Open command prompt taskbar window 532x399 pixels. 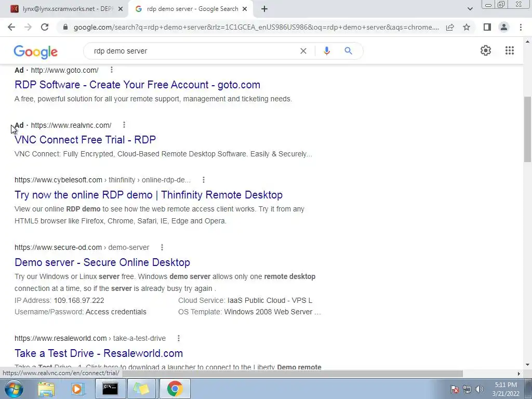click(110, 389)
